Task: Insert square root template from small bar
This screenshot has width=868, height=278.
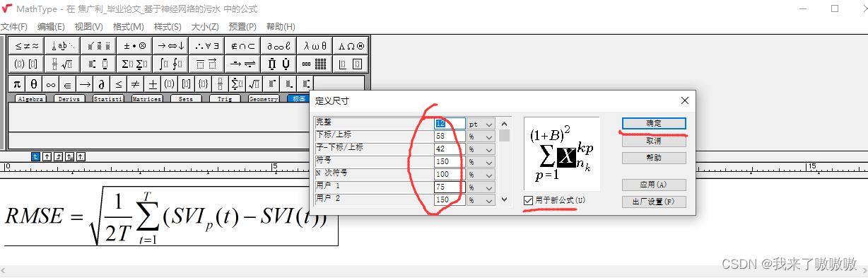Action: (x=254, y=83)
